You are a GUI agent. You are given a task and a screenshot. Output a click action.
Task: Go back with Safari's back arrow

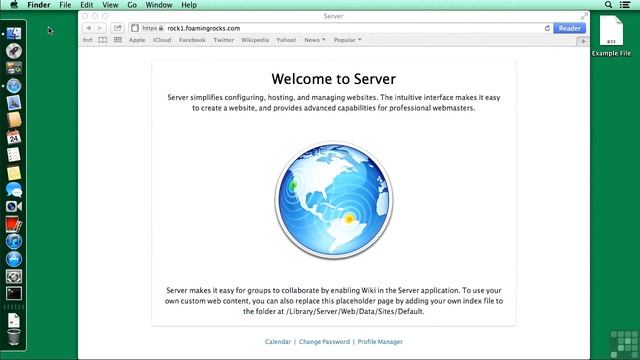(89, 28)
